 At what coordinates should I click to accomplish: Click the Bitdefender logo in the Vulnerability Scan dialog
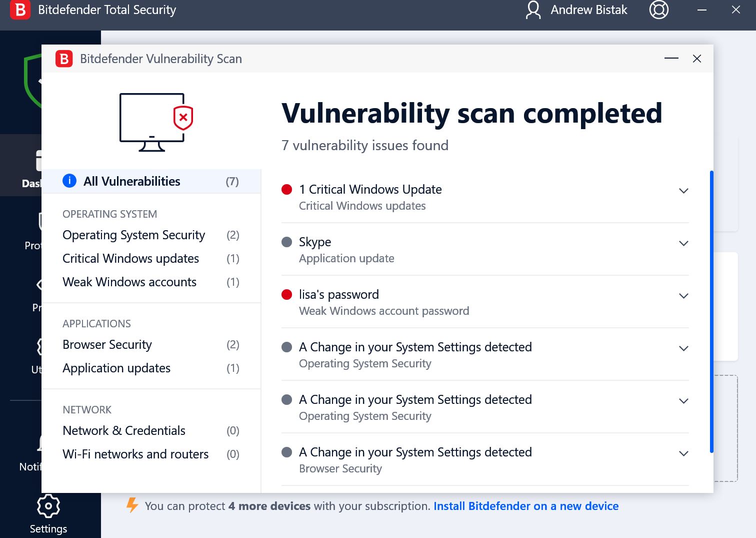click(x=64, y=59)
